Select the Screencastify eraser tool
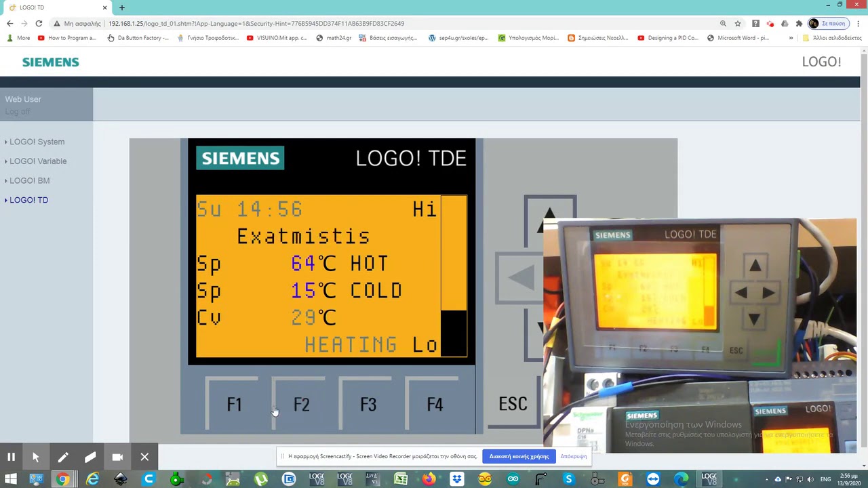 tap(90, 457)
